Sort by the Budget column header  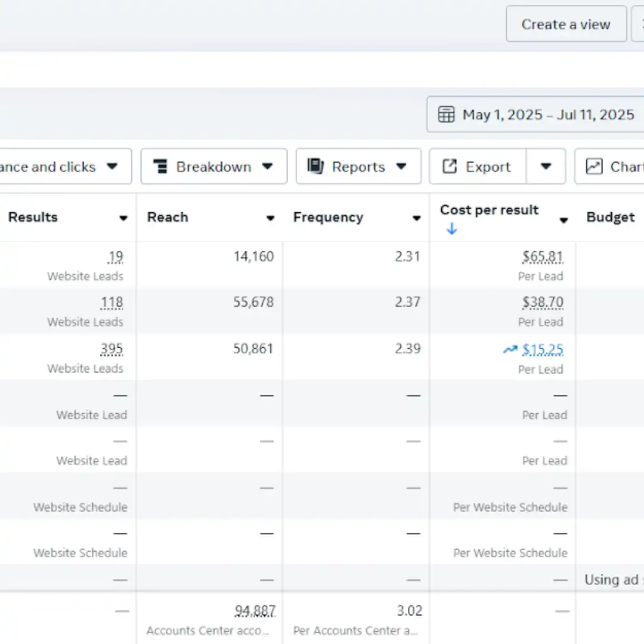tap(611, 218)
